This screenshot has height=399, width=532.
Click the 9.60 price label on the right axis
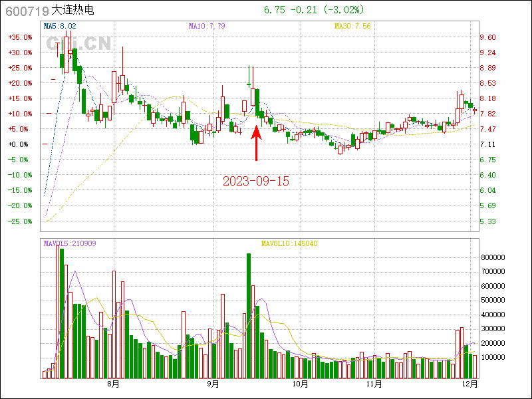(487, 37)
